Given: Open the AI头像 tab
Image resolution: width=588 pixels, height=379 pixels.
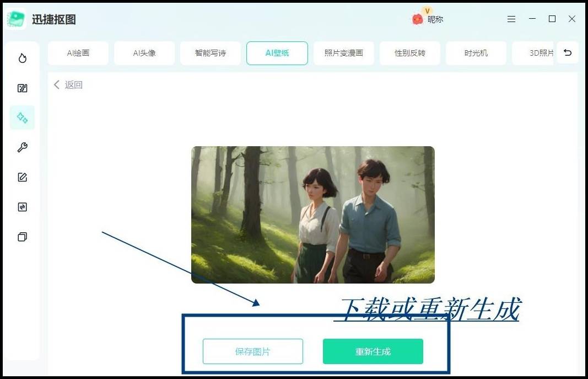Looking at the screenshot, I should [x=144, y=53].
